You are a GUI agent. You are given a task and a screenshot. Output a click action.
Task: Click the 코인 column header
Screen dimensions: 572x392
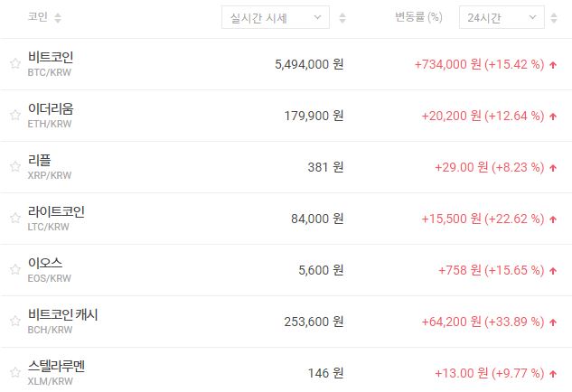pyautogui.click(x=37, y=17)
